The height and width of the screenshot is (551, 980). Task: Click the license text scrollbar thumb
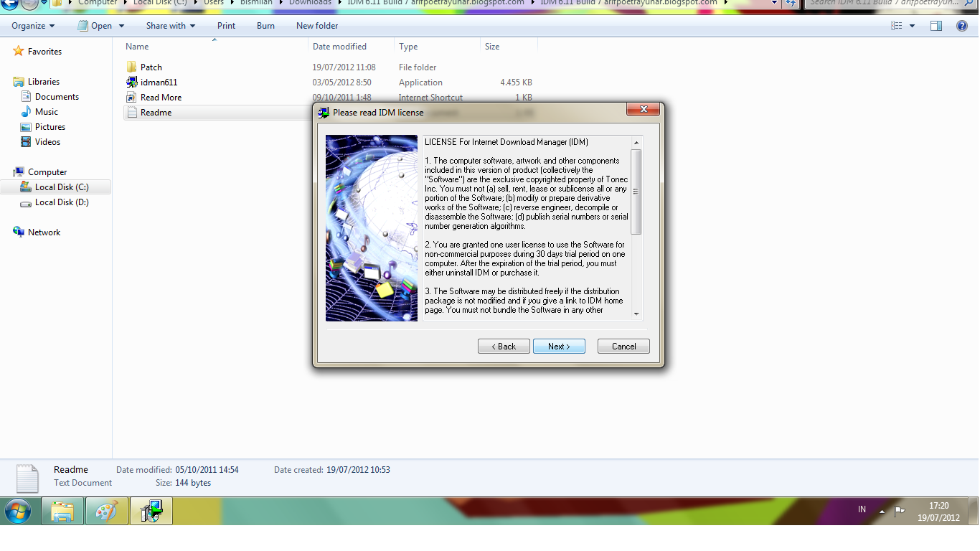click(x=636, y=192)
